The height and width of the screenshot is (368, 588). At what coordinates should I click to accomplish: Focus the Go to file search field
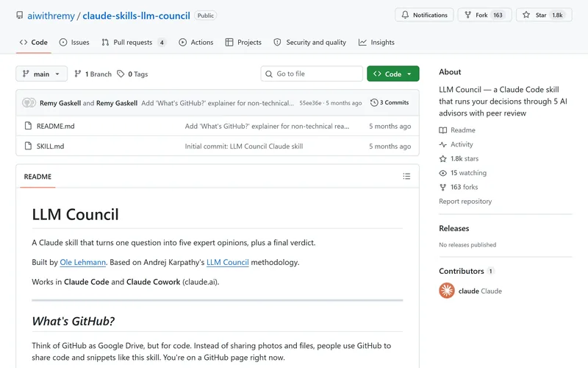click(312, 74)
